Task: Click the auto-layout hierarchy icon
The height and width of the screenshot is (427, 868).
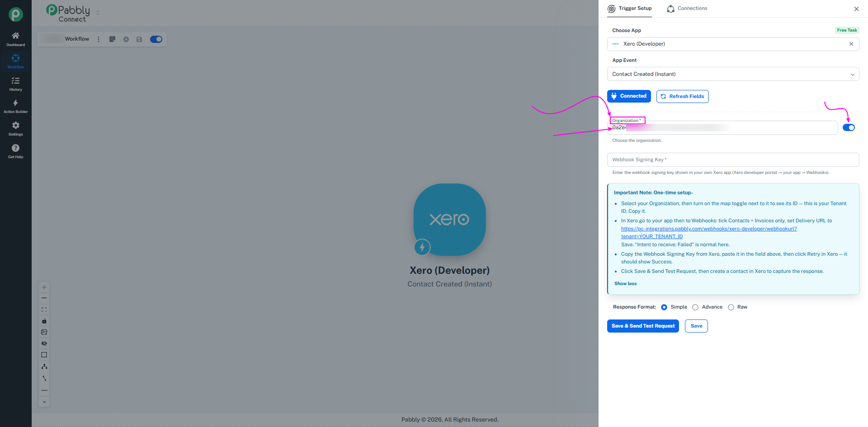Action: [44, 366]
